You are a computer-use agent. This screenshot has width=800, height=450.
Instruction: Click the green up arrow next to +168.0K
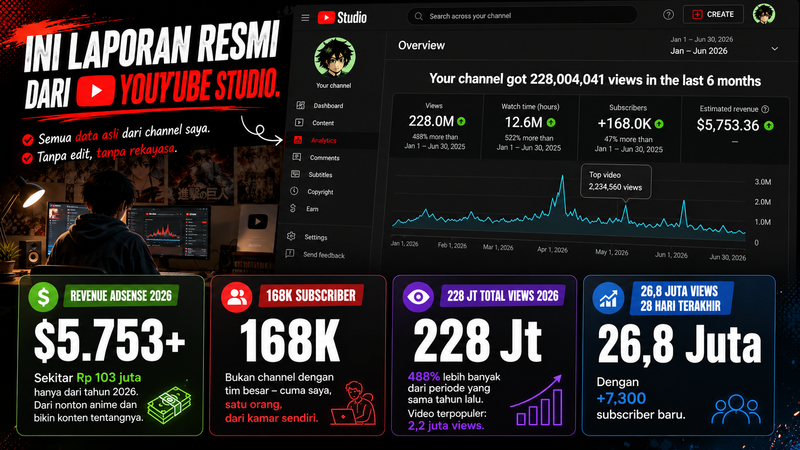(659, 124)
